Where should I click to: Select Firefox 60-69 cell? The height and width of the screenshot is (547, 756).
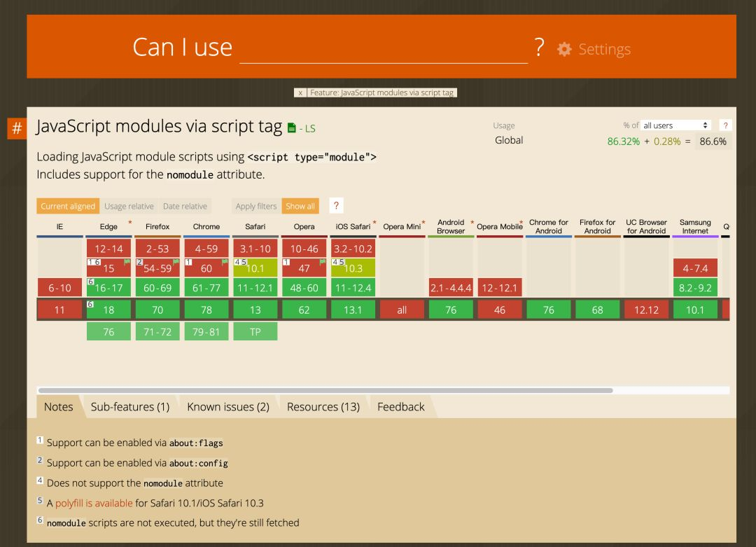[157, 288]
